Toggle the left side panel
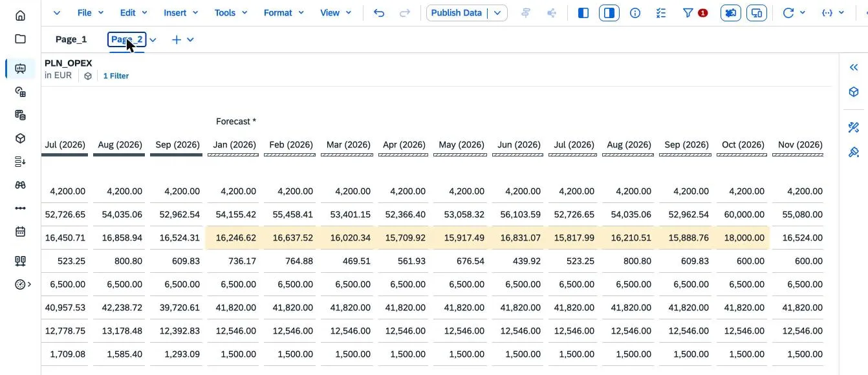The width and height of the screenshot is (868, 375). click(583, 13)
